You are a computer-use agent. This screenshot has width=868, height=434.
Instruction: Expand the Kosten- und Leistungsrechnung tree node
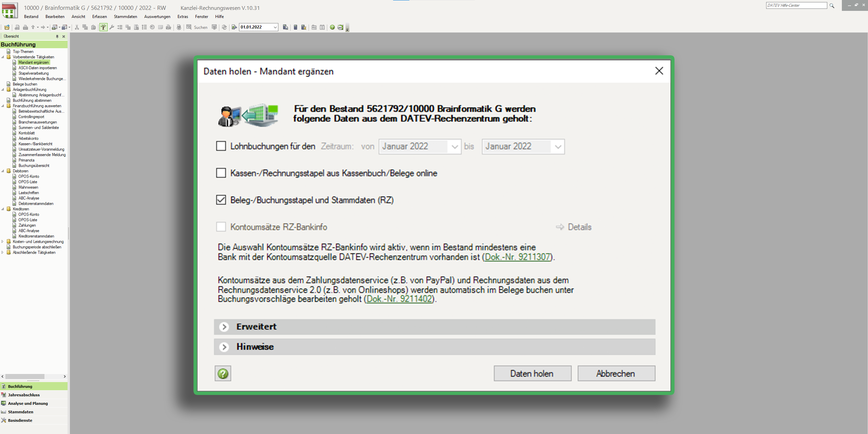click(x=3, y=242)
